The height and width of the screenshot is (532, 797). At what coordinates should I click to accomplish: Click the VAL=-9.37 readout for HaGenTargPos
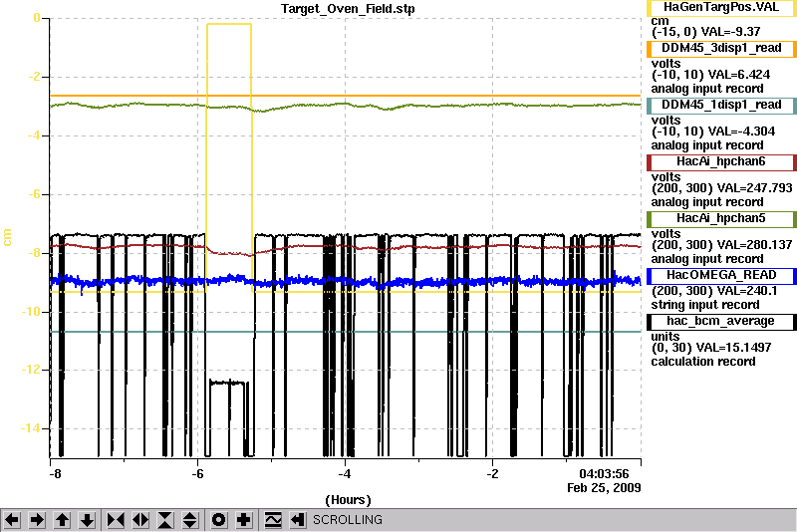pos(730,32)
